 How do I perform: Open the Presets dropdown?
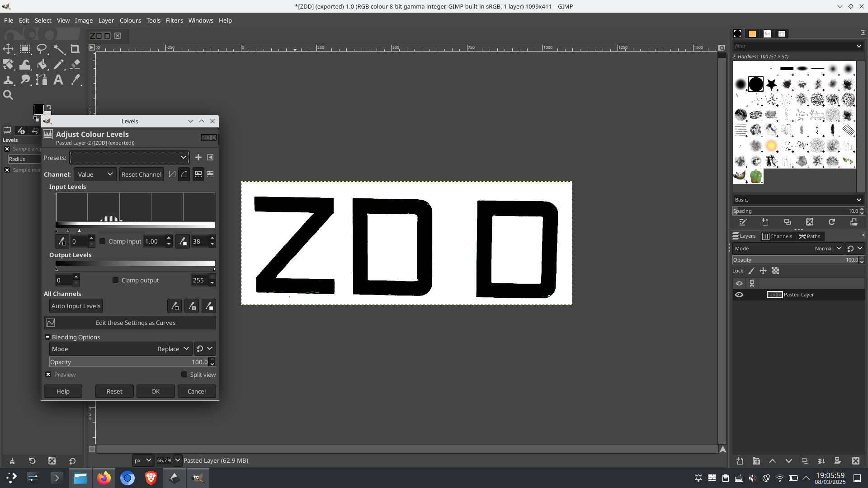129,157
